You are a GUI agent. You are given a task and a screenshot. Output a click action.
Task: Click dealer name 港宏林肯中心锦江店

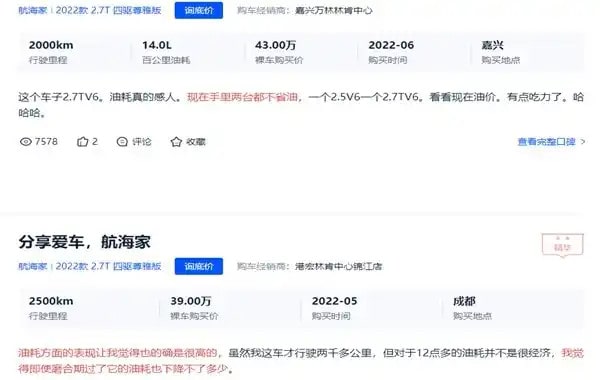(339, 266)
